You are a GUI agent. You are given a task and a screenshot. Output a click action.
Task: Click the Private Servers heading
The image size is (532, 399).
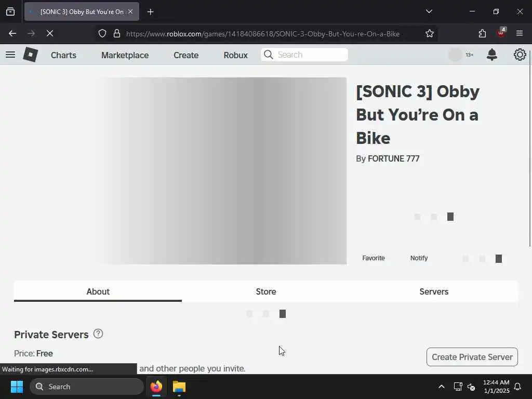tap(51, 335)
